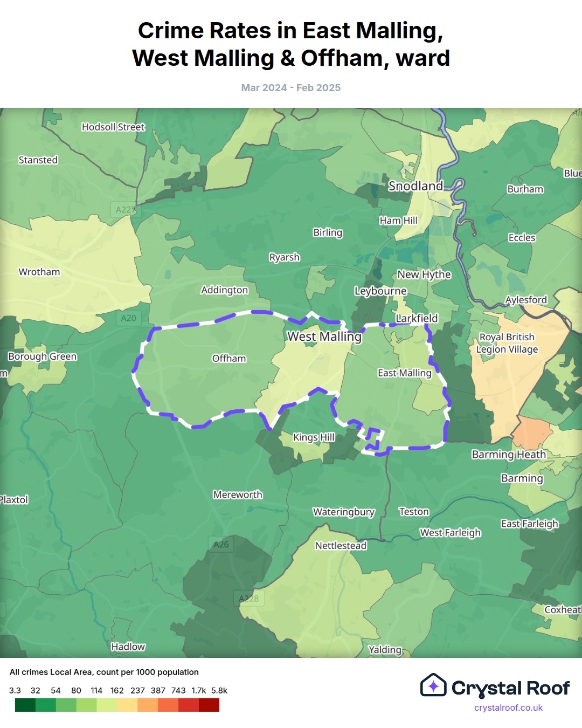The image size is (582, 728).
Task: Click the A26 road marker
Action: click(221, 545)
